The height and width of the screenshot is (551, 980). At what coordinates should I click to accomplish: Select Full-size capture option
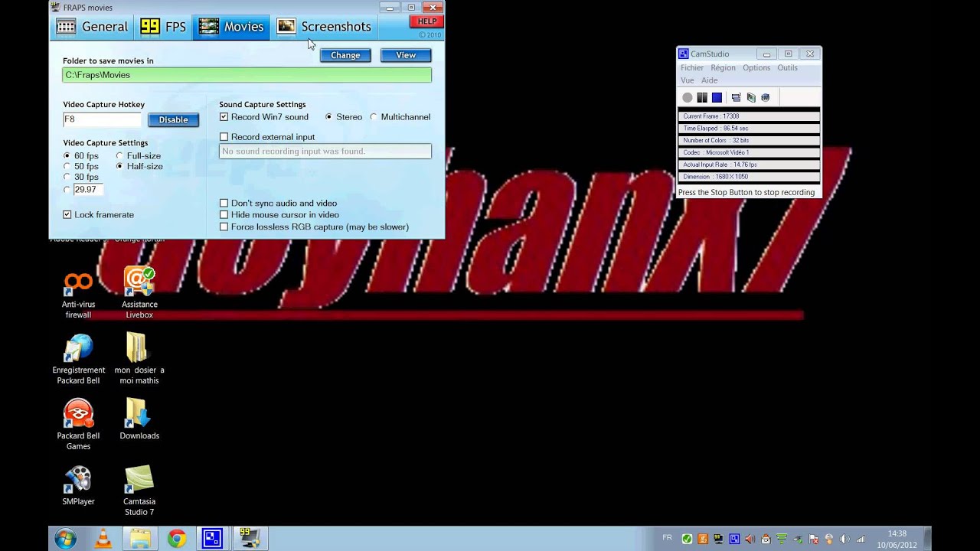coord(119,156)
